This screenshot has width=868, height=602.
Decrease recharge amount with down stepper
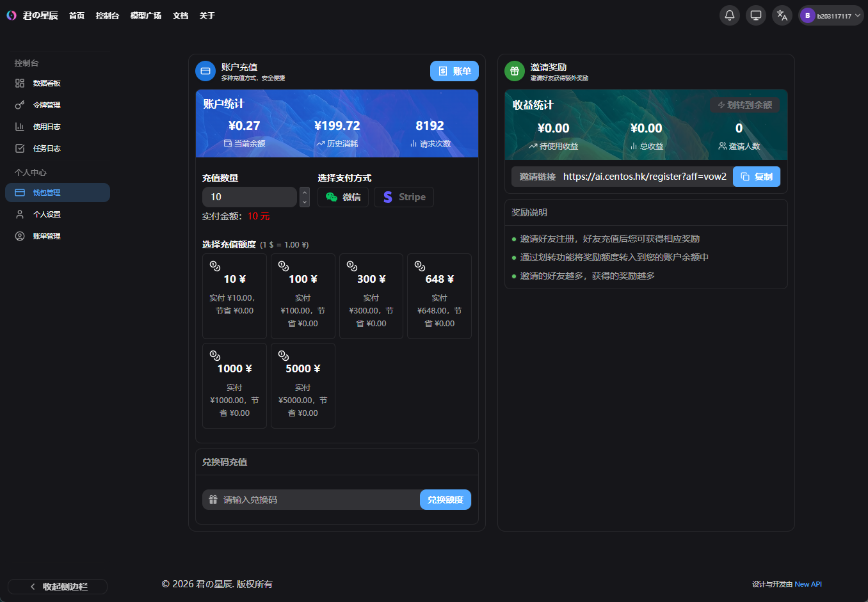click(x=305, y=202)
